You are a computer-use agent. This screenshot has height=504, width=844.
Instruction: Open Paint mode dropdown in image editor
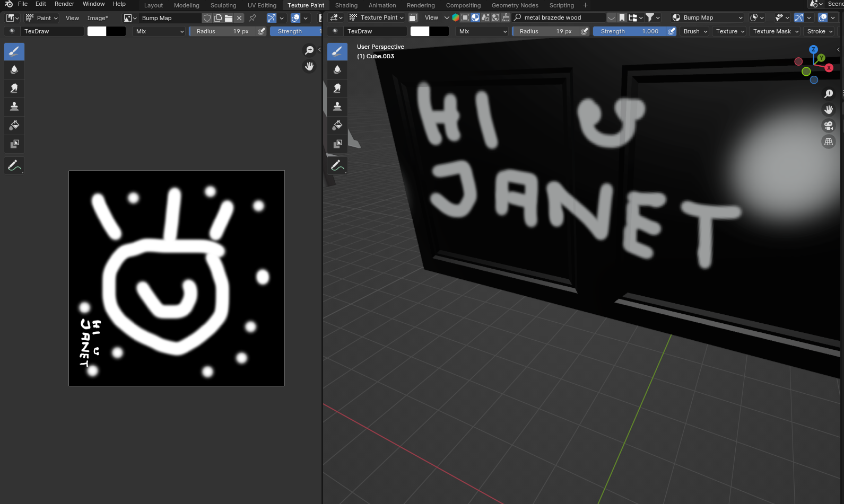42,18
